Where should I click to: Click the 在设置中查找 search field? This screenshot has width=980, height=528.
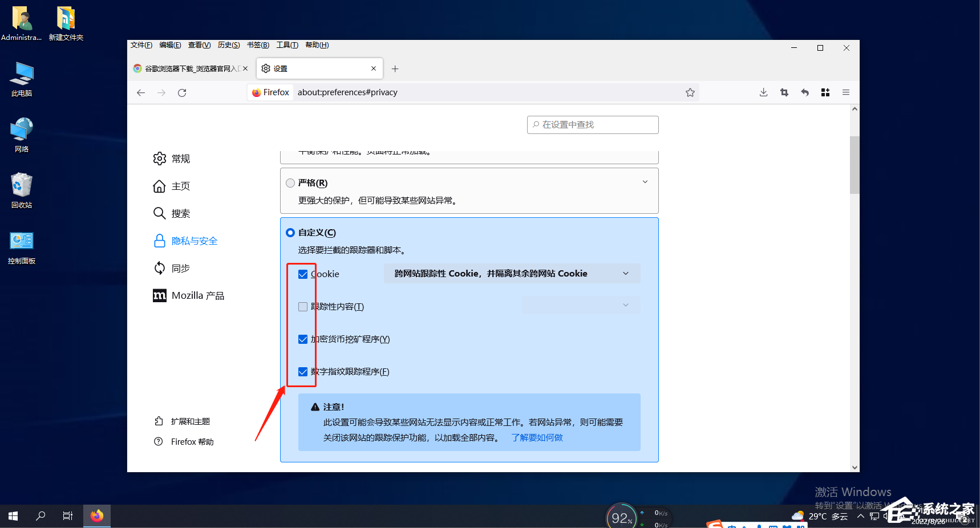coord(592,124)
